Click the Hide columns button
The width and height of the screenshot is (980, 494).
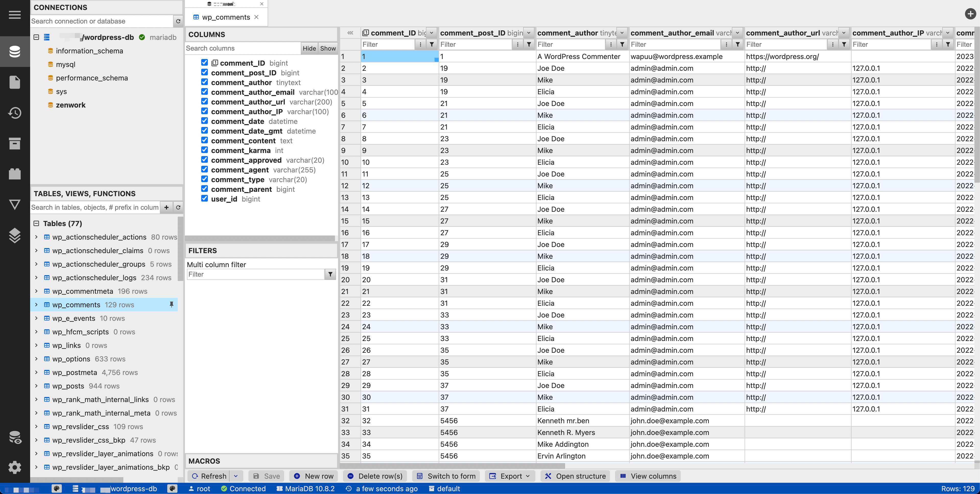pos(309,48)
